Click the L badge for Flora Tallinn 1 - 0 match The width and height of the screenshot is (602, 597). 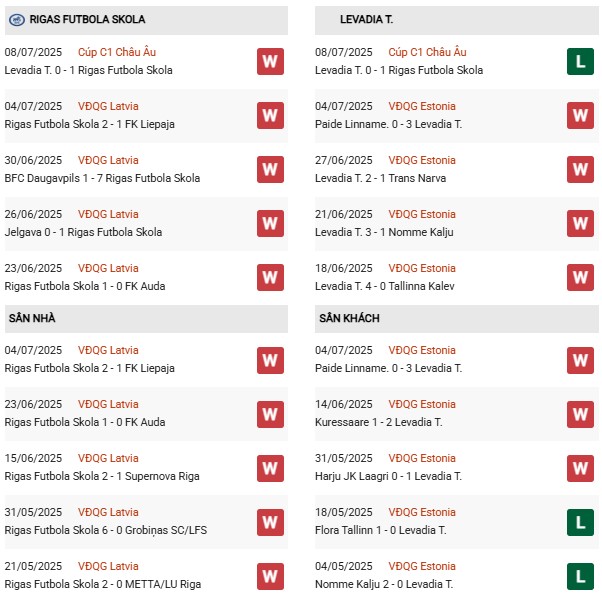(x=580, y=521)
